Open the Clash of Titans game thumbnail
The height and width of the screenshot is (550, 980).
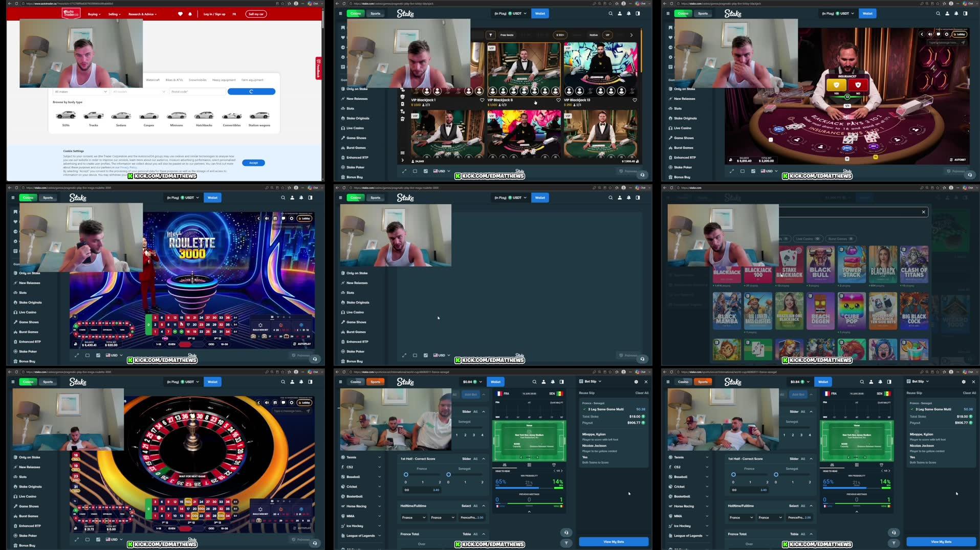tap(914, 265)
